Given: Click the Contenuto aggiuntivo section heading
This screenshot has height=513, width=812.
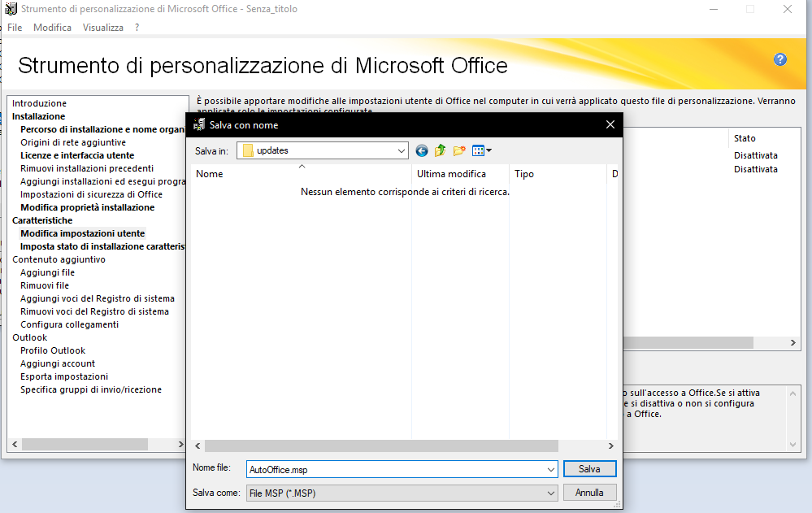Looking at the screenshot, I should point(59,259).
